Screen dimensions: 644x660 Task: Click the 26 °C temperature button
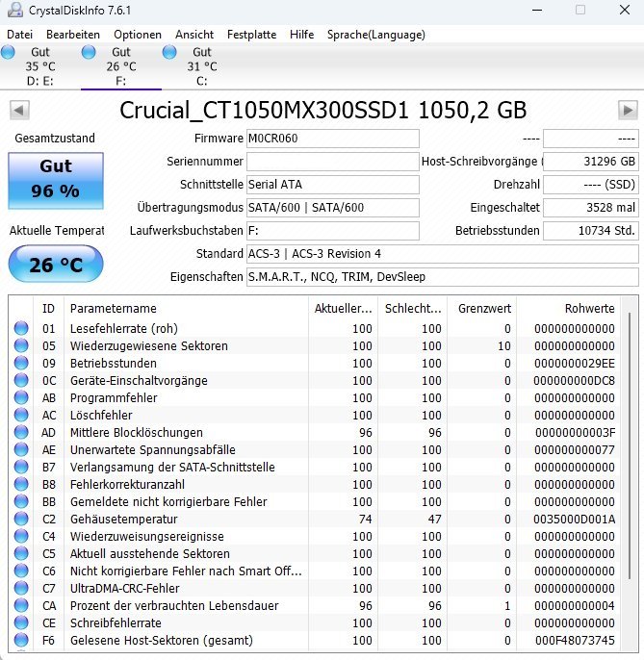(56, 264)
